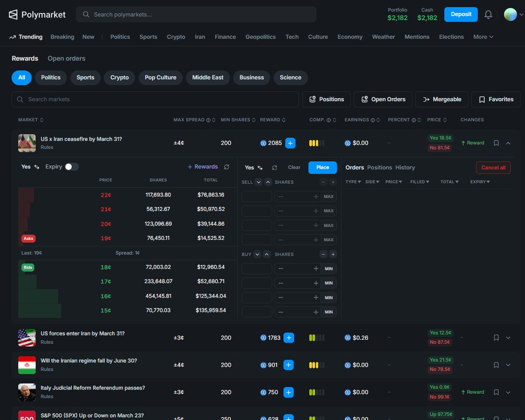
Task: Filter rewards by Politics pill
Action: pyautogui.click(x=51, y=78)
